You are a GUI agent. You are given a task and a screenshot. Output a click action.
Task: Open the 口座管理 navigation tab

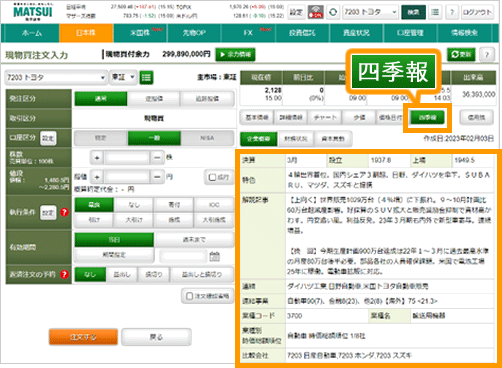pos(410,33)
